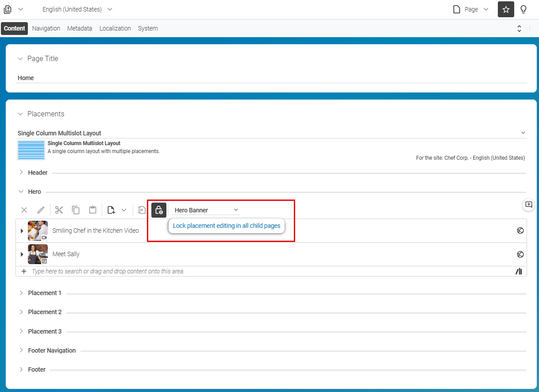Viewport: 539px width, 392px height.
Task: Click the create new content document icon
Action: click(x=111, y=210)
